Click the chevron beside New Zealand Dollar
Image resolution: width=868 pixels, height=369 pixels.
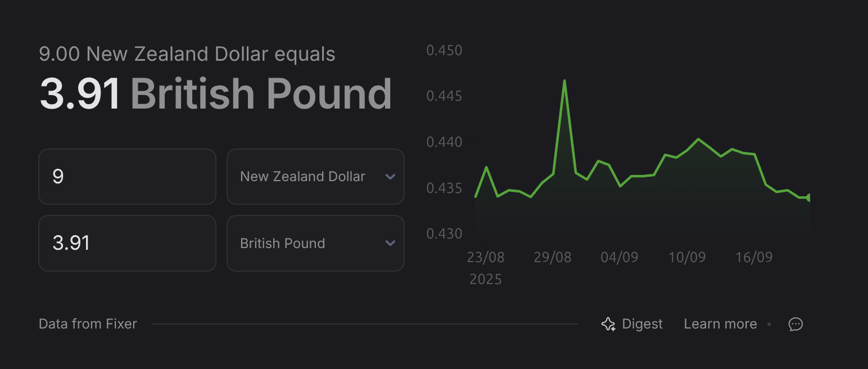pyautogui.click(x=390, y=177)
